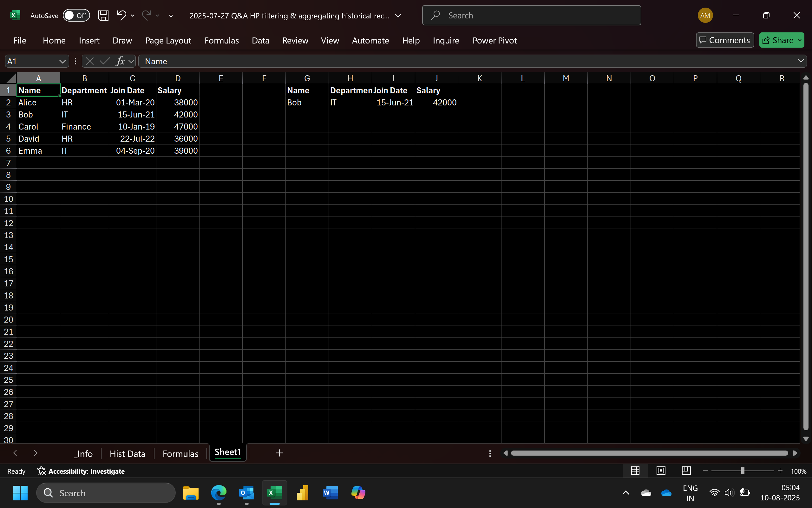
Task: Open Power BI from taskbar
Action: coord(302,493)
